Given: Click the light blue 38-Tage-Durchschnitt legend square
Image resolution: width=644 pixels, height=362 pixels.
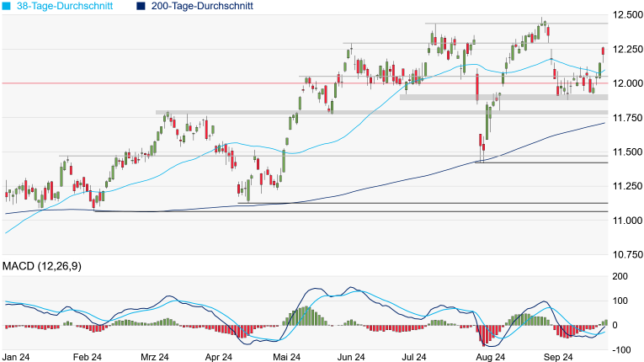Looking at the screenshot, I should pyautogui.click(x=6, y=6).
